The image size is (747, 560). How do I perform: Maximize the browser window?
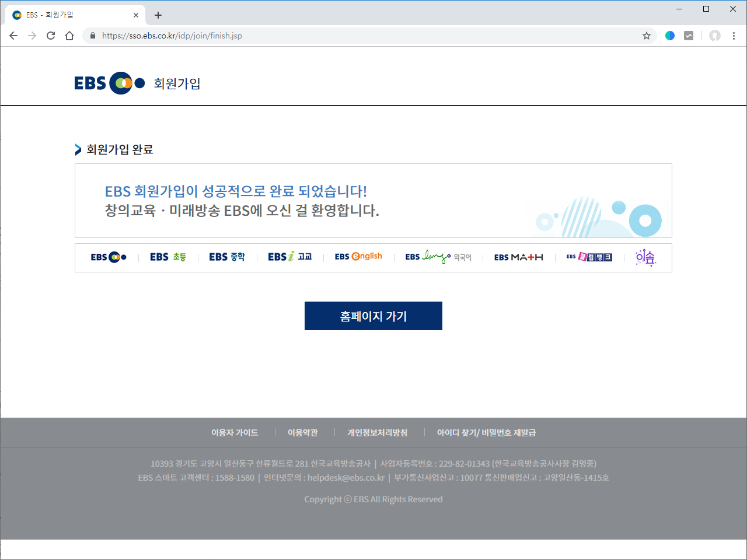[x=706, y=9]
